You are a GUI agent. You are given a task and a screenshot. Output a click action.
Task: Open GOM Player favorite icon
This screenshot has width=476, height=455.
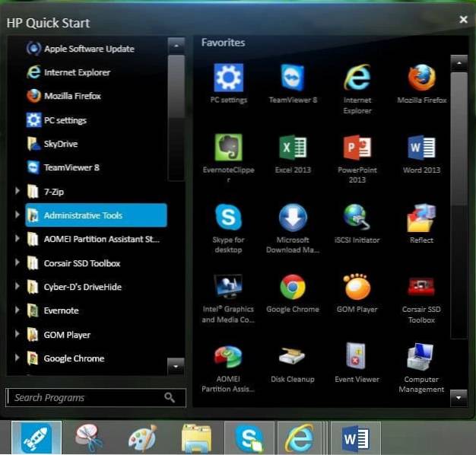[x=357, y=287]
